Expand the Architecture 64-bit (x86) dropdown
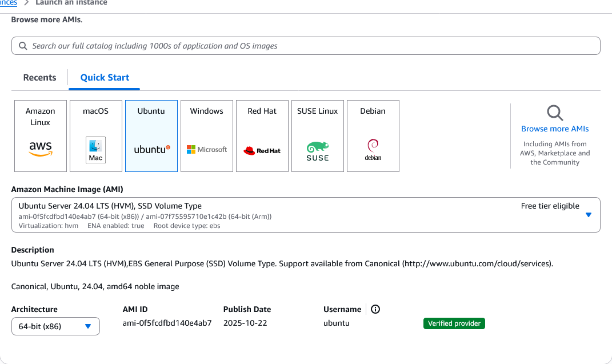This screenshot has height=364, width=612. [55, 326]
